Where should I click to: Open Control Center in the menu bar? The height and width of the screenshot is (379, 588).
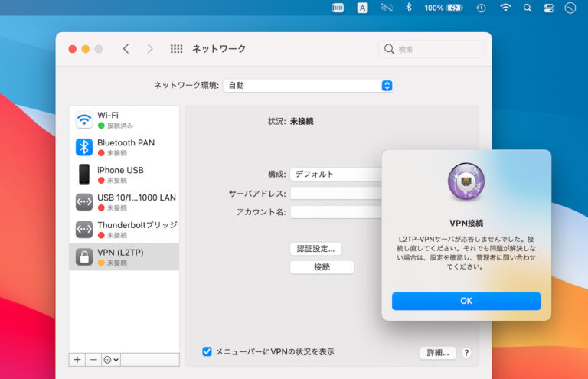[548, 8]
